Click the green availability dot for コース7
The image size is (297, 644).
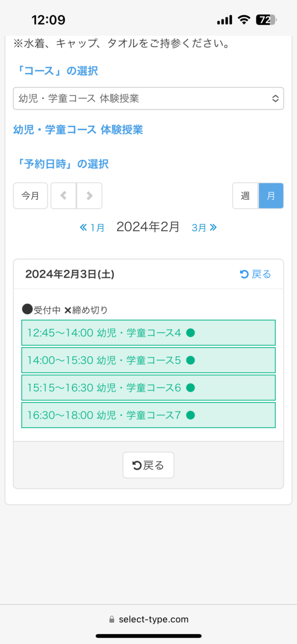point(190,415)
